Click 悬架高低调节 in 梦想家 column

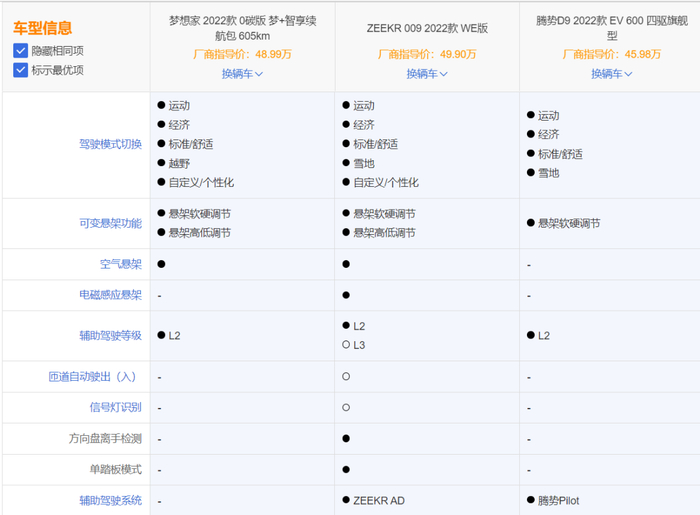coord(200,233)
